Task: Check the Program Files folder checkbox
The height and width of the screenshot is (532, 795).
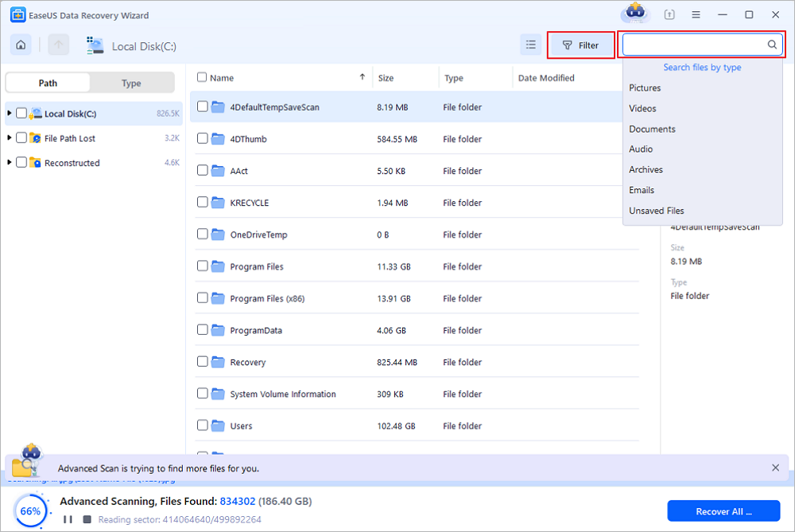Action: [202, 266]
